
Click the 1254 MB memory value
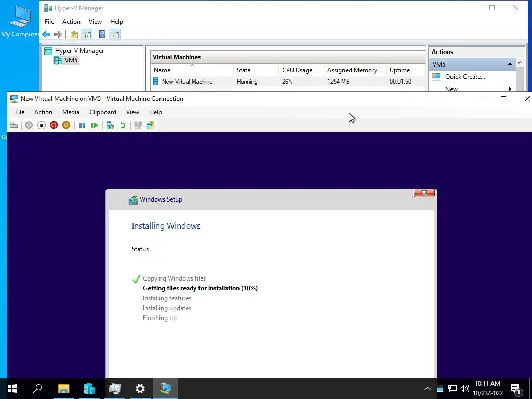tap(338, 82)
